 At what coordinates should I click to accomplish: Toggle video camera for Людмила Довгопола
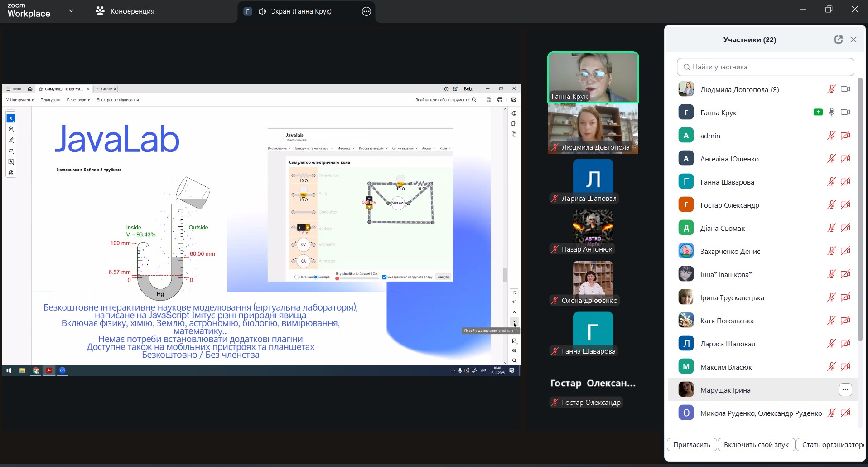point(845,89)
